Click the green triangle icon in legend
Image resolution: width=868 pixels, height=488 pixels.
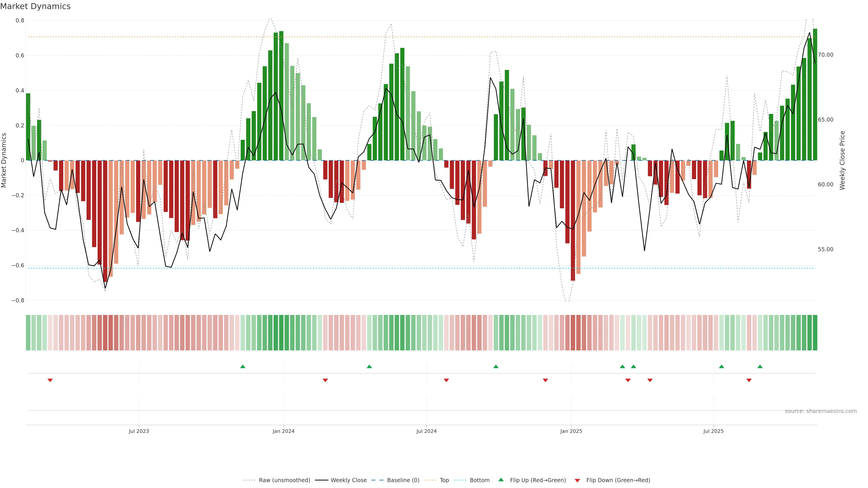501,480
